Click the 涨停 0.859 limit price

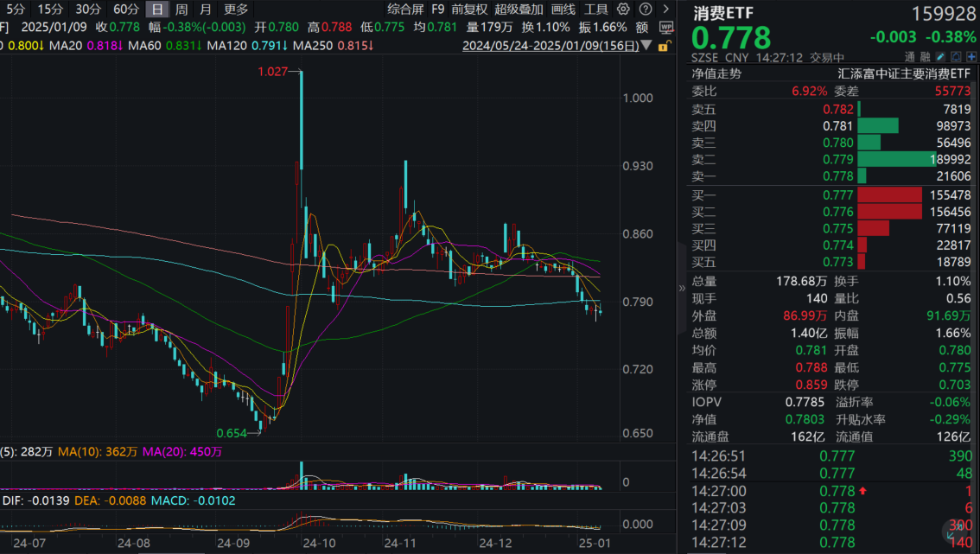click(811, 385)
